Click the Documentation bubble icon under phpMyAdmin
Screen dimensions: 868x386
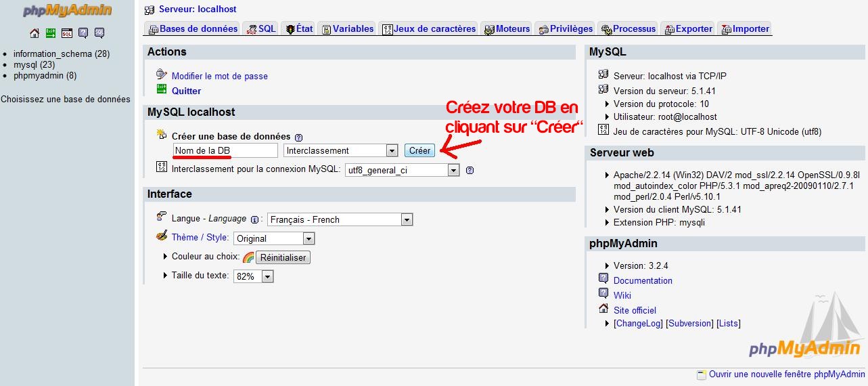pos(603,278)
